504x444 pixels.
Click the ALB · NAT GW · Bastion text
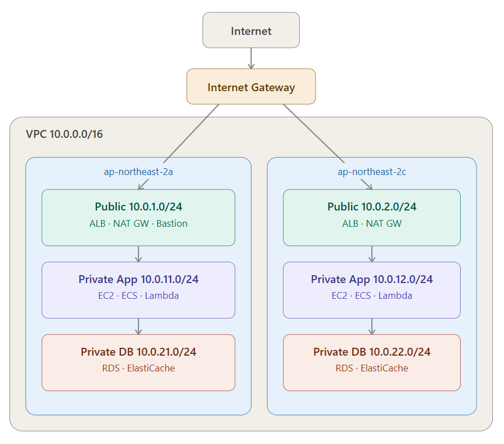(138, 223)
